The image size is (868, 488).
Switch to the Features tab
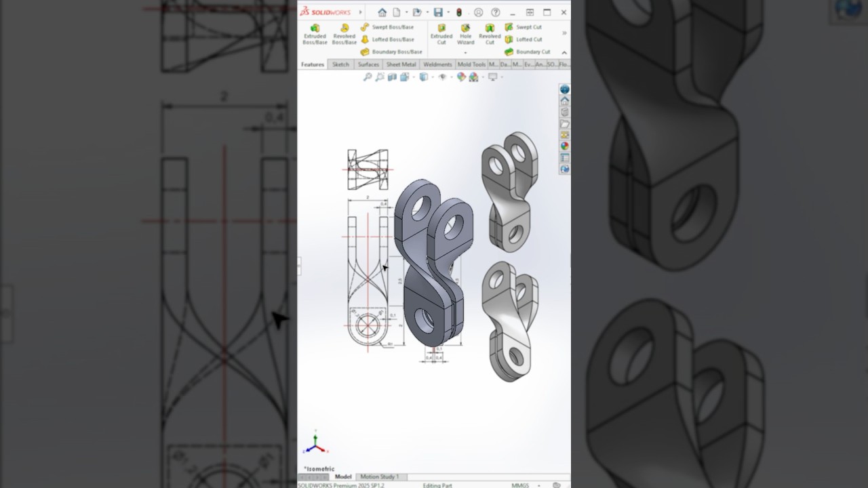tap(313, 64)
